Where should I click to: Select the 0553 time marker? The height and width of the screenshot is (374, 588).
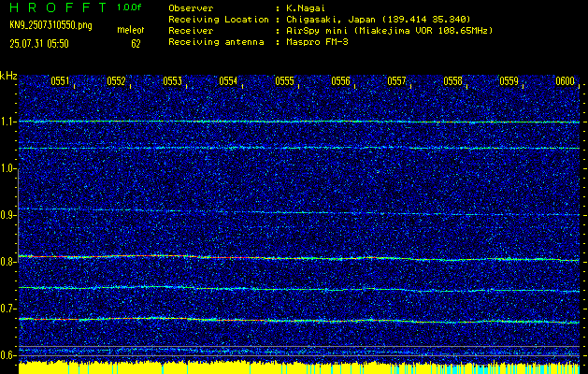point(173,81)
